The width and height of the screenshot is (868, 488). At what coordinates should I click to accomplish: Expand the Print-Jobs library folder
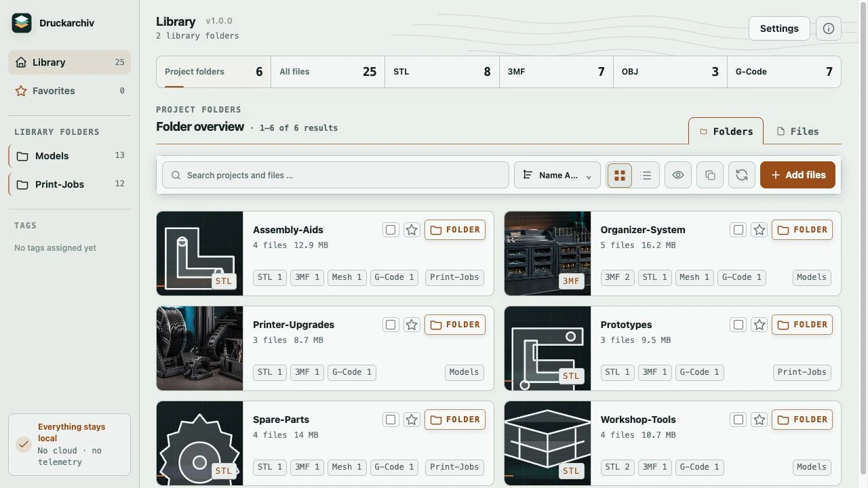click(x=70, y=184)
